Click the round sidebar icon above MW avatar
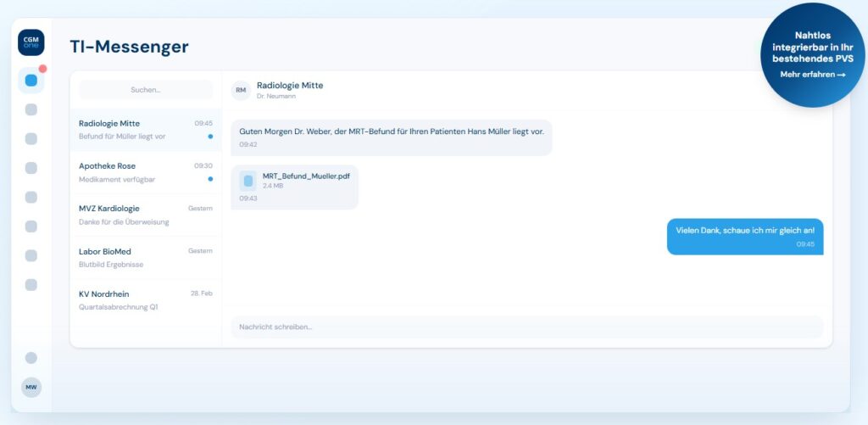This screenshot has width=868, height=425. pyautogui.click(x=31, y=358)
